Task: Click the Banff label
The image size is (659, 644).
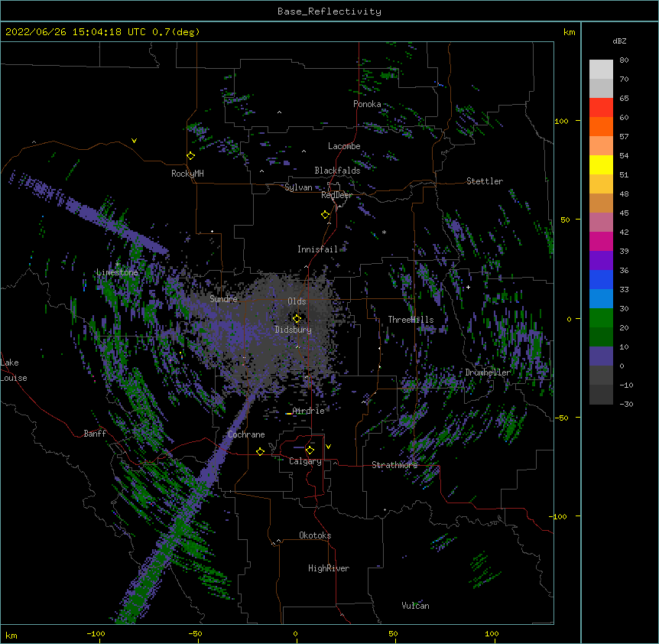Action: 95,434
